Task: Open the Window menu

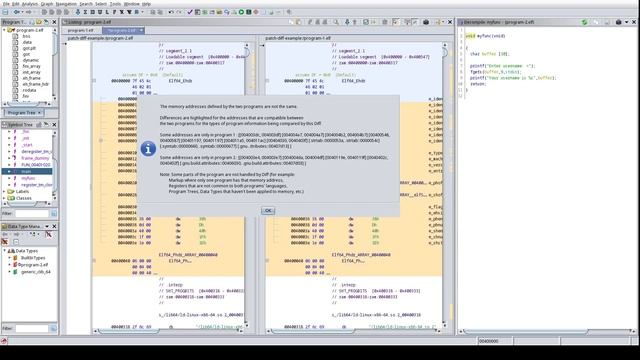Action: click(131, 4)
